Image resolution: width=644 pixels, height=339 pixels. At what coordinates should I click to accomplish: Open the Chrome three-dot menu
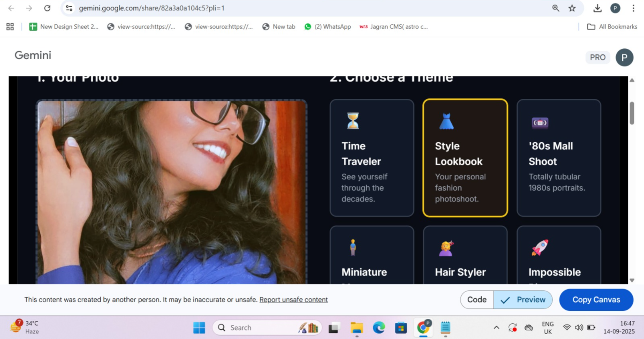(x=633, y=8)
